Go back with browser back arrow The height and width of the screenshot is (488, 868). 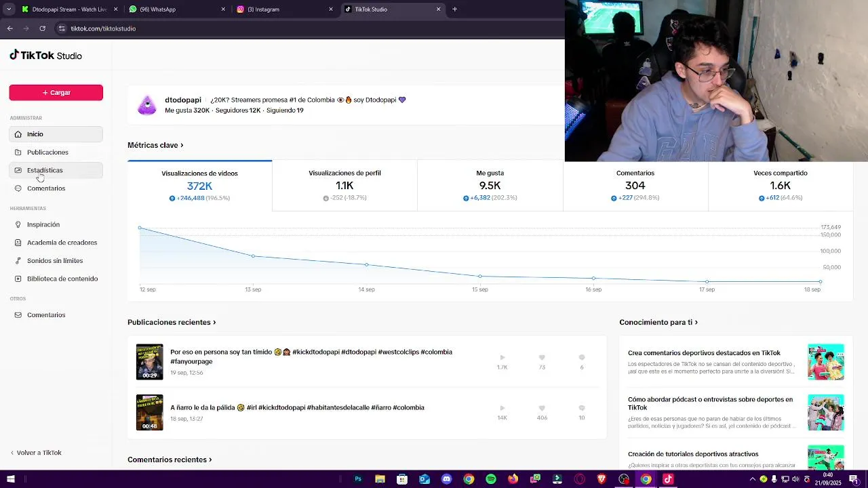click(x=9, y=28)
